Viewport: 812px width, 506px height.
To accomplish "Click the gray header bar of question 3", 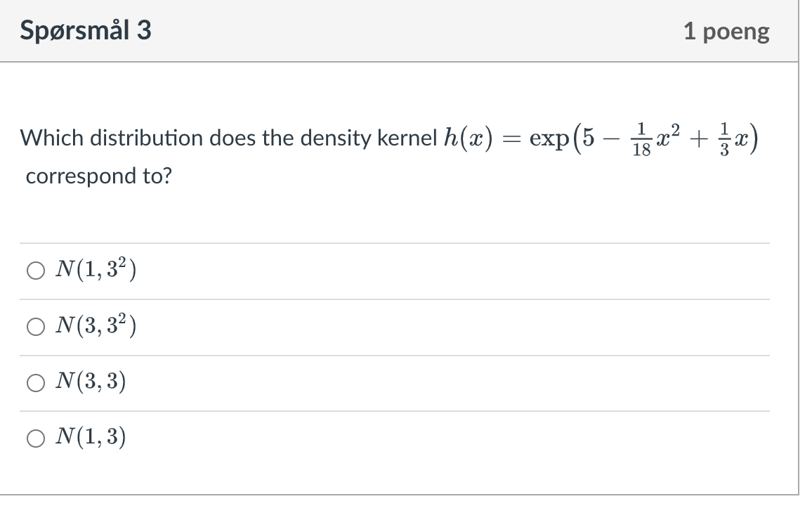I will click(x=406, y=32).
